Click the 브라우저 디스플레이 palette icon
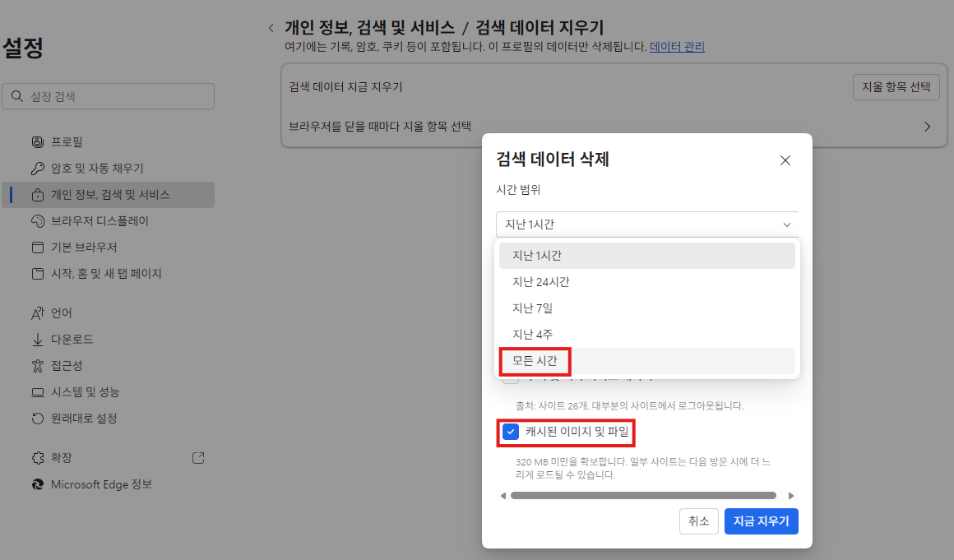This screenshot has height=560, width=954. click(37, 221)
